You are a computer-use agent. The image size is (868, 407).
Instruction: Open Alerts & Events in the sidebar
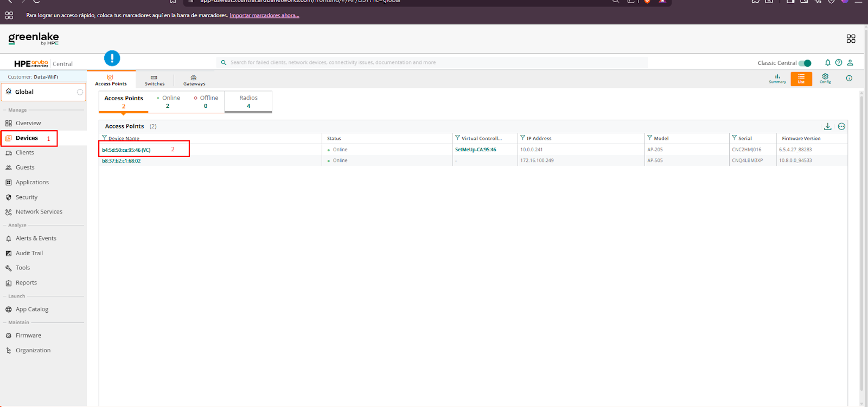point(36,238)
